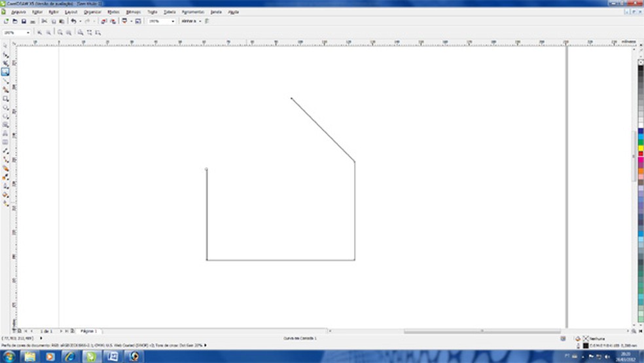Open the Editar menu
The height and width of the screenshot is (363, 644).
[x=37, y=12]
